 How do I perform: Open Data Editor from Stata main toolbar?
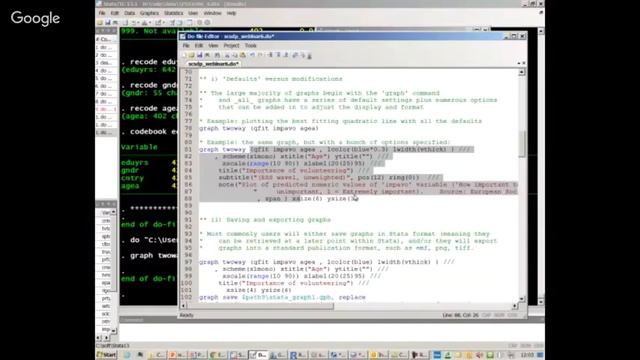point(173,22)
